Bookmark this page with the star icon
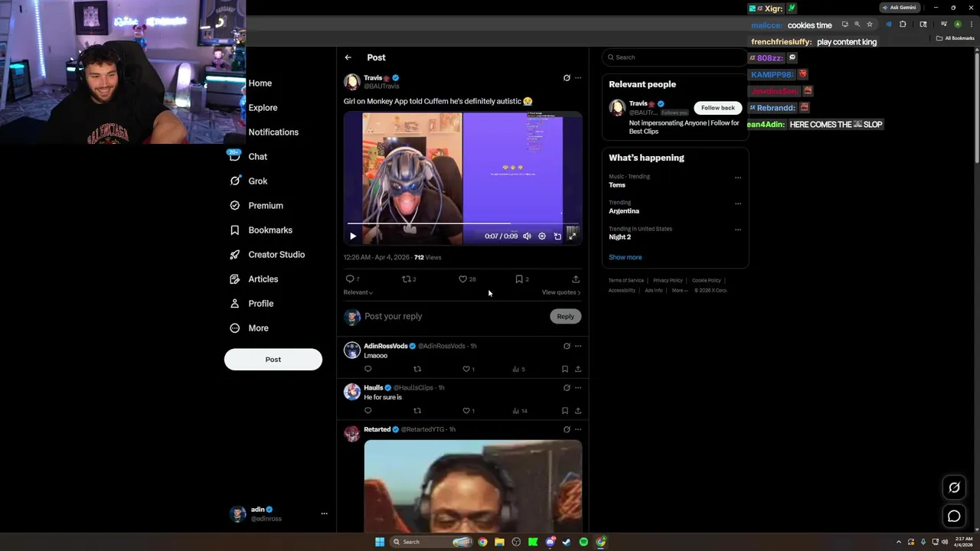The height and width of the screenshot is (551, 980). 870,24
